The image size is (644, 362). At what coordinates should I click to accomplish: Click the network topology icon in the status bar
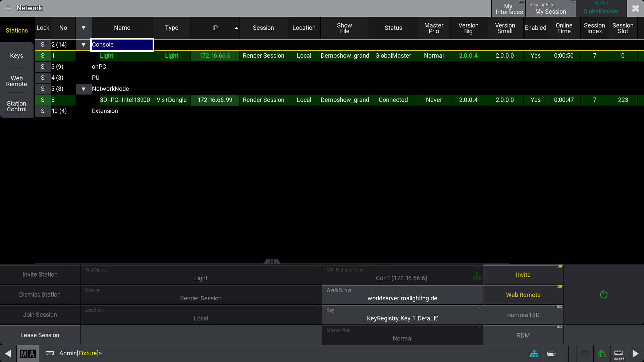pyautogui.click(x=534, y=353)
